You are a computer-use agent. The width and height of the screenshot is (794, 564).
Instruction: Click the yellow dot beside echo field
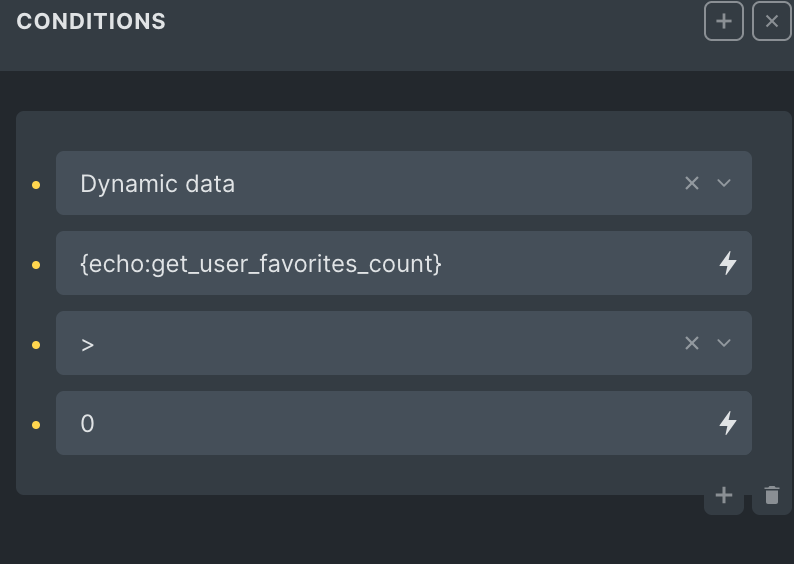36,265
